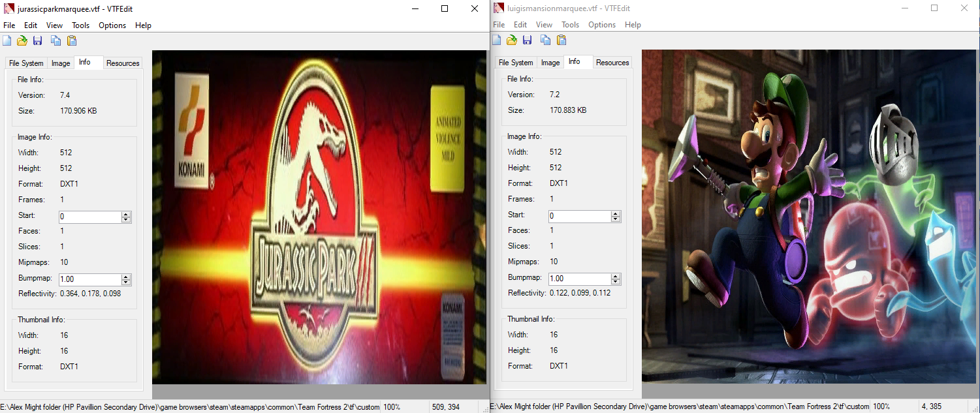980x413 pixels.
Task: Switch to Resources tab in jurassicparkmarquee window
Action: click(123, 63)
